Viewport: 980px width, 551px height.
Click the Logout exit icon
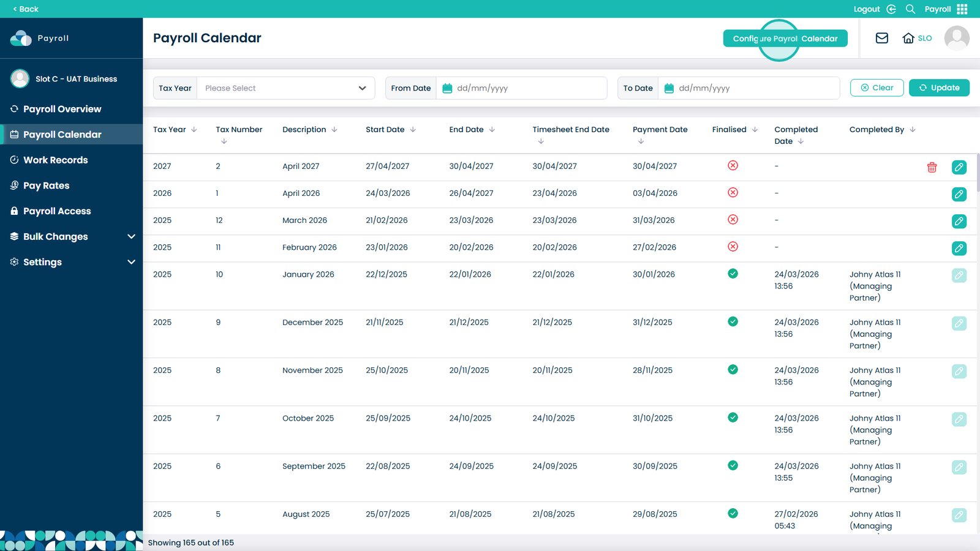click(891, 9)
